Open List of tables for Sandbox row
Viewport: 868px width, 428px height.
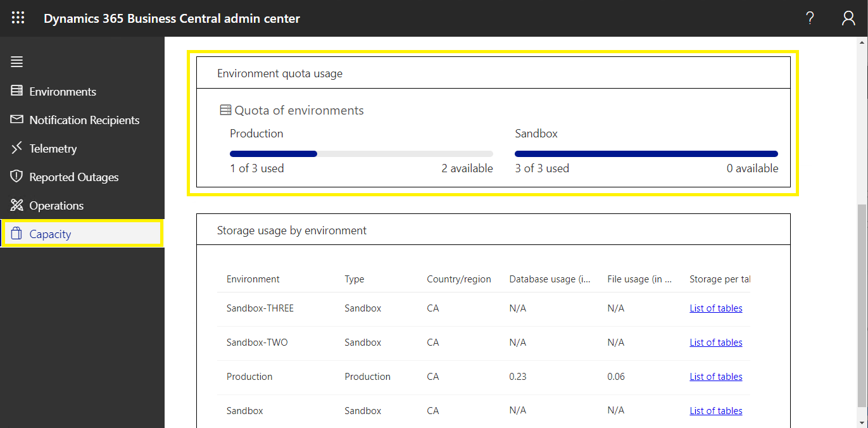click(716, 411)
